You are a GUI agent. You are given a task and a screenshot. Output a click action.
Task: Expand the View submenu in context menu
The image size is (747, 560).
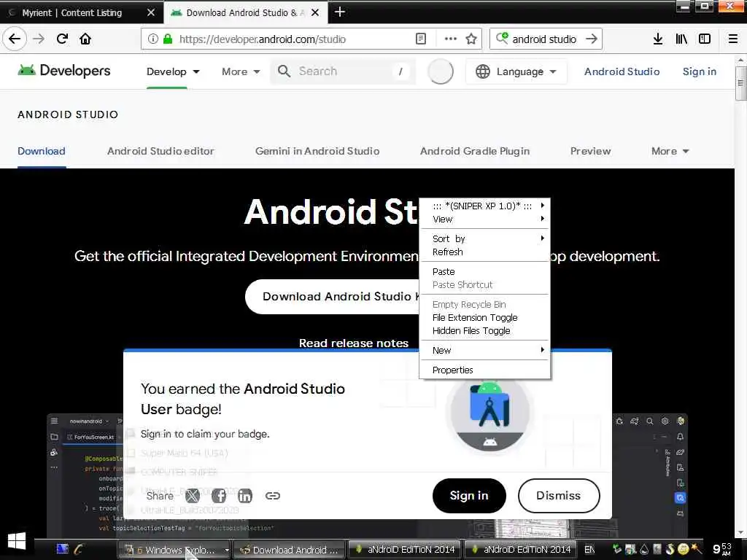484,219
